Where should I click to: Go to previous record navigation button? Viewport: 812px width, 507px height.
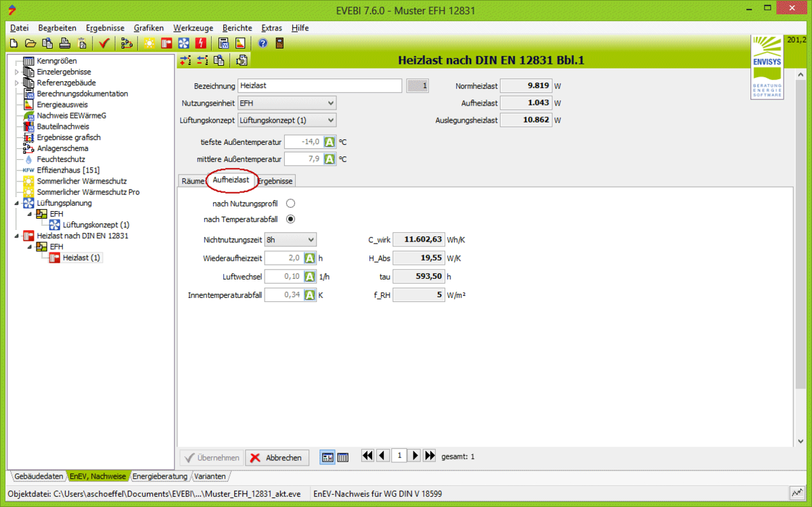point(382,456)
